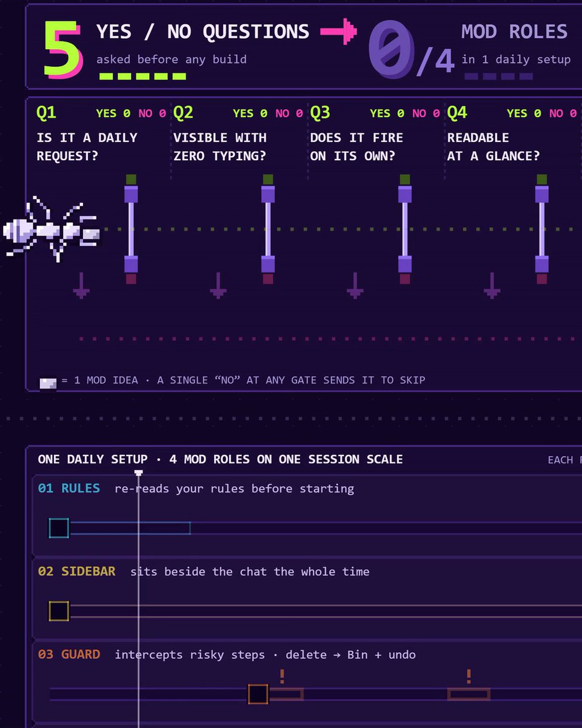The width and height of the screenshot is (582, 728).
Task: Click the small ant legend icon by '1 MOD IDEA'
Action: pyautogui.click(x=48, y=383)
